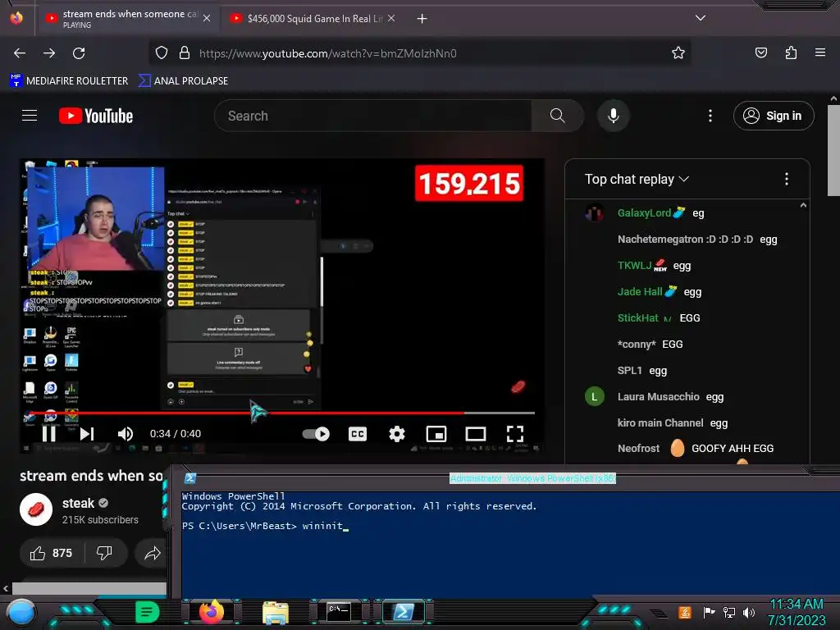The height and width of the screenshot is (630, 840).
Task: Click the steak channel avatar
Action: coord(36,509)
